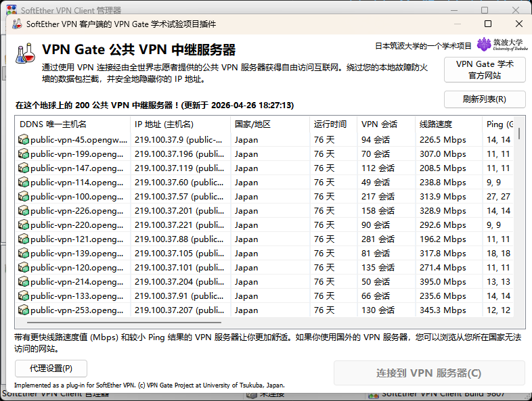The width and height of the screenshot is (532, 401).
Task: Close the background SoftEther VPN Client manager
Action: click(516, 10)
